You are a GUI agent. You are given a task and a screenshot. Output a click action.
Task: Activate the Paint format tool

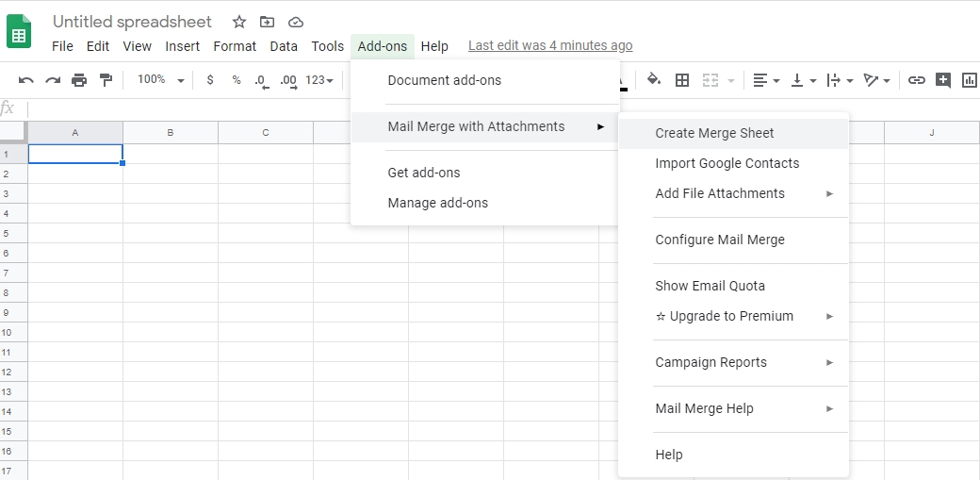point(106,80)
